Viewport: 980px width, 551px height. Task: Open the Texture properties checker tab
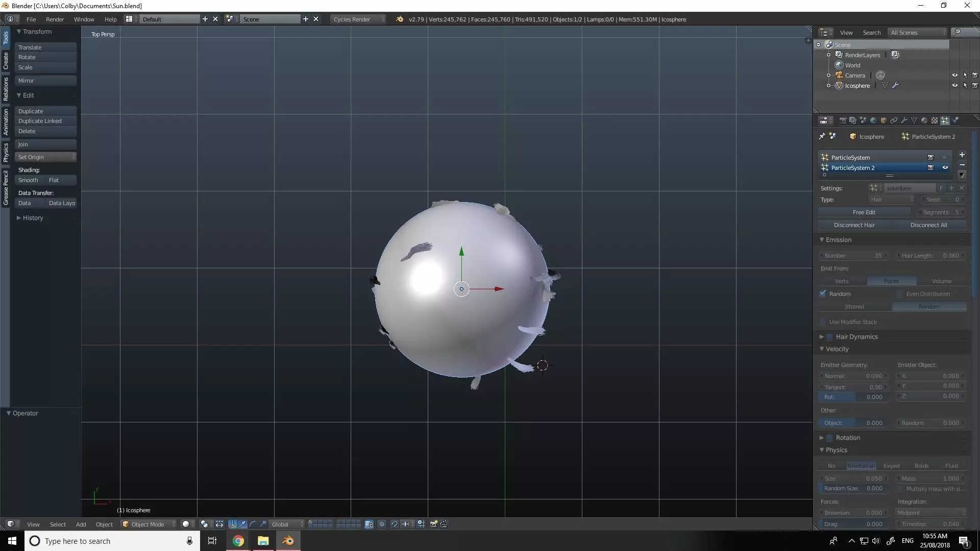[x=935, y=120]
